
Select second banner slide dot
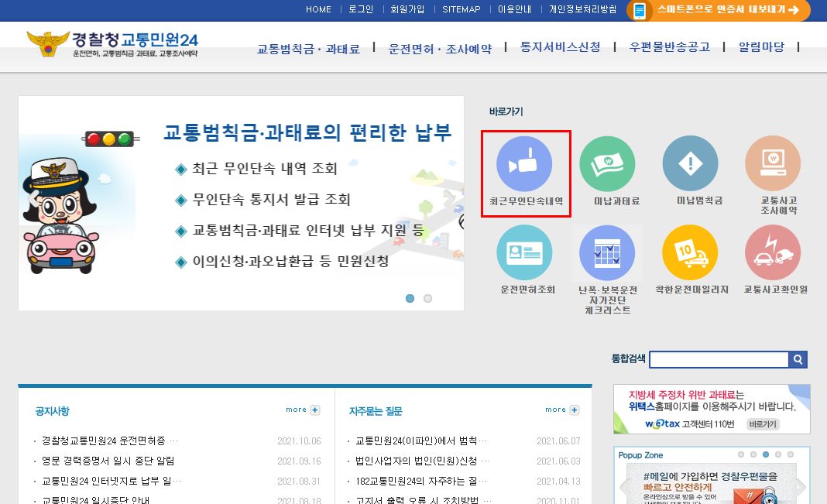427,298
